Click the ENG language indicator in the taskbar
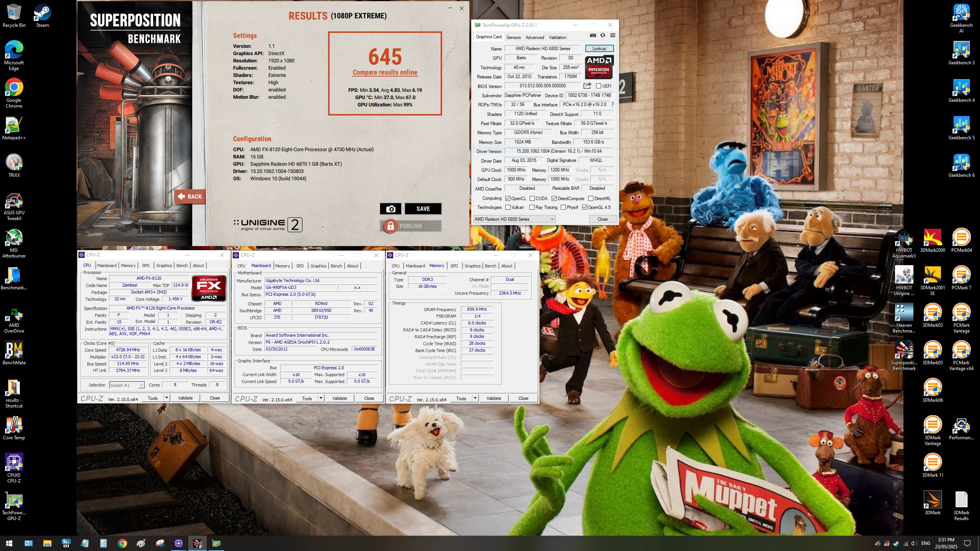Image resolution: width=980 pixels, height=551 pixels. point(926,543)
